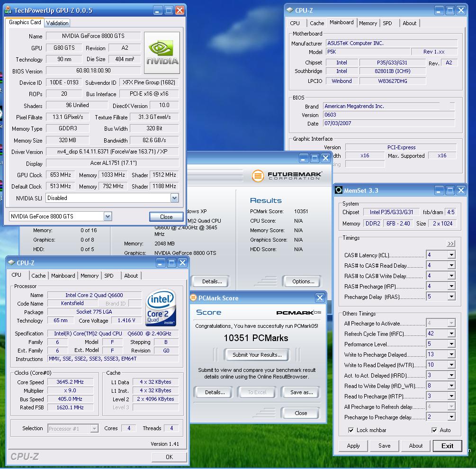Screen dimensions: 476x469
Task: Switch to the Validation tab in GPU-Z
Action: pyautogui.click(x=57, y=23)
